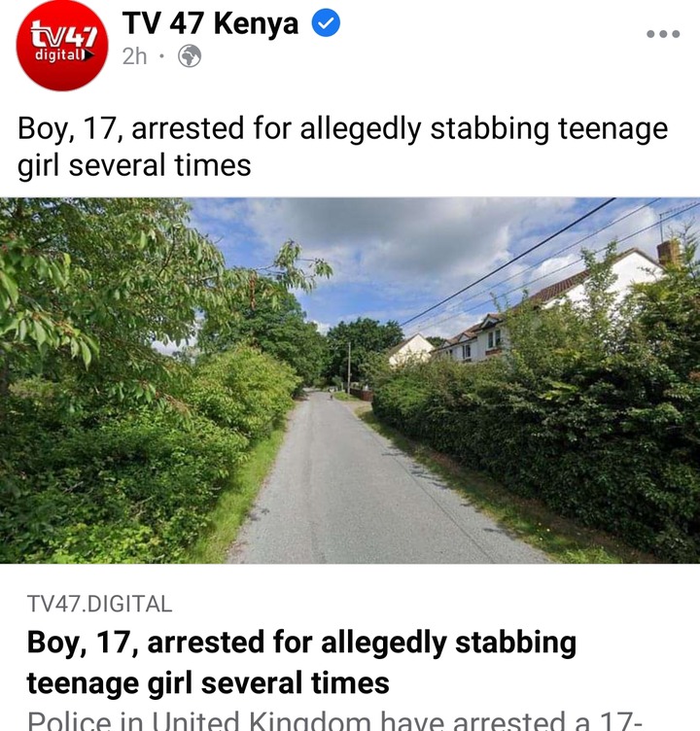
Task: Click caption line 'girl several times'
Action: pos(134,165)
